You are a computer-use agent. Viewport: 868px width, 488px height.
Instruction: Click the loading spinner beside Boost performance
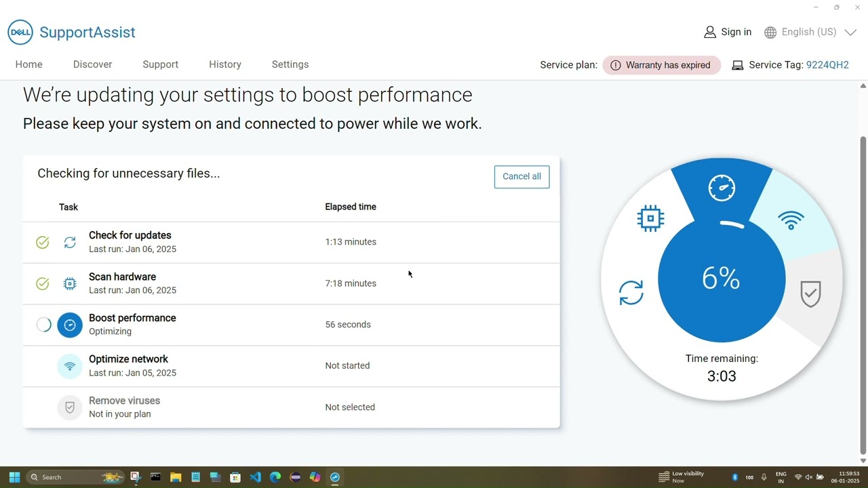(43, 325)
